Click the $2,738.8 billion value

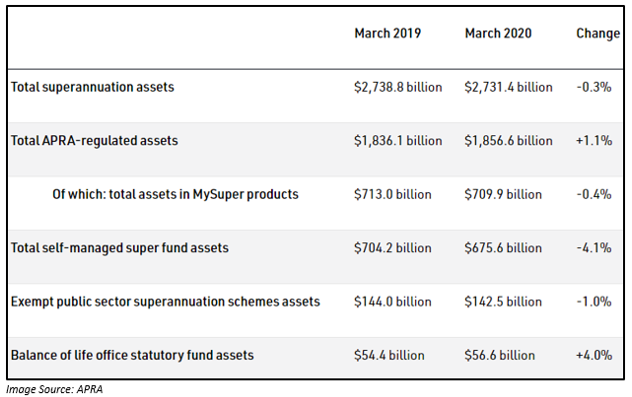[398, 87]
